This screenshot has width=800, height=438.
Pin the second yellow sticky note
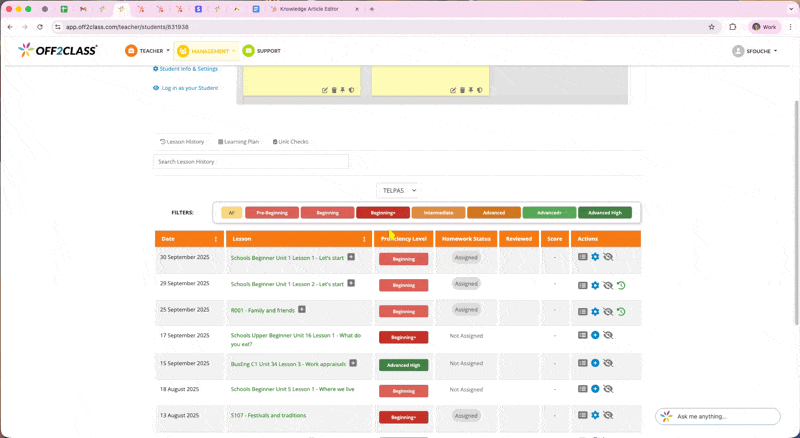(x=471, y=90)
